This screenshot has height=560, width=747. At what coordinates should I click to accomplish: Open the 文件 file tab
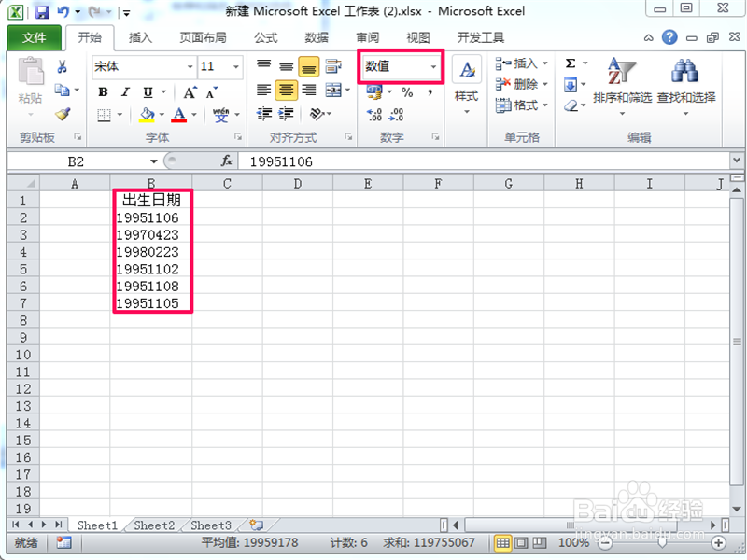pos(34,37)
